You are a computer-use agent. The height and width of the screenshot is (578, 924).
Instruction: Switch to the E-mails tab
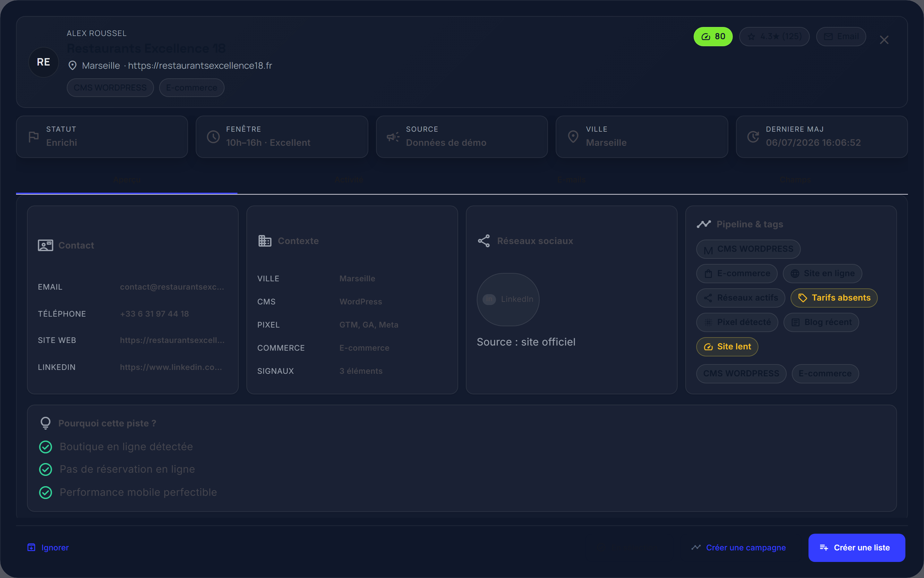point(571,180)
